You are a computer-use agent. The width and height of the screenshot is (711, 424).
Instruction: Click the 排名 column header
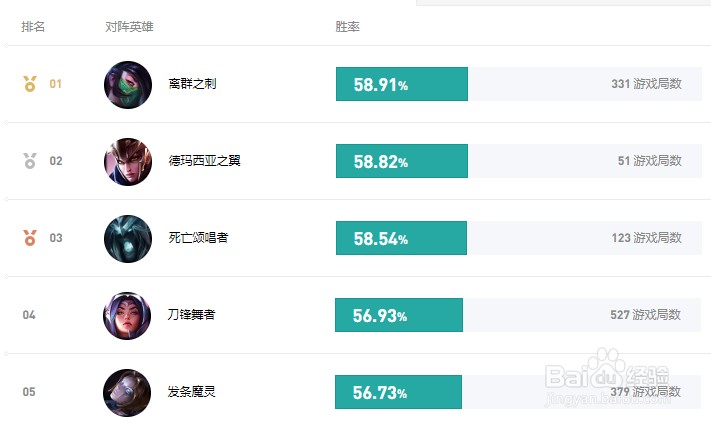(x=33, y=27)
